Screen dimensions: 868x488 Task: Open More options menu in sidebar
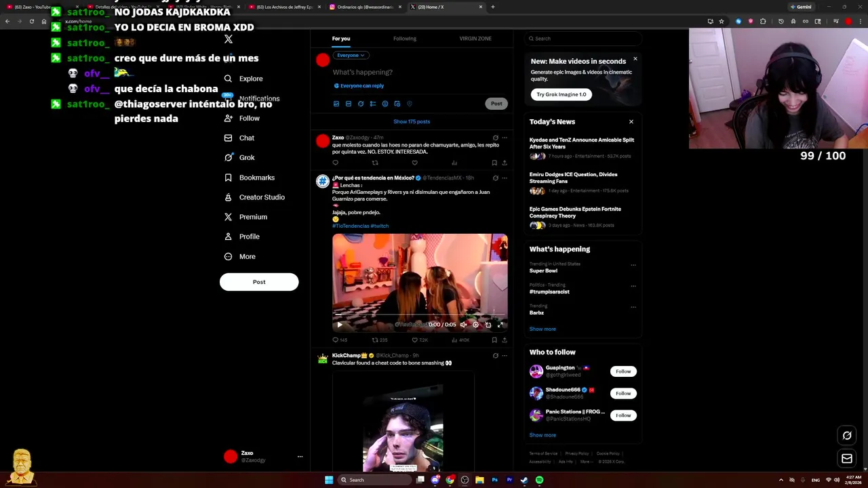coord(240,257)
